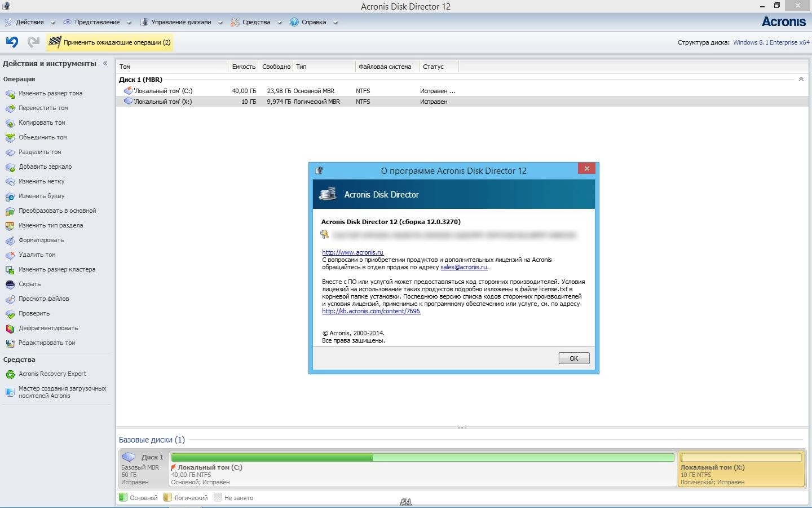Open the 'Средства' menu
This screenshot has width=812, height=508.
[x=256, y=22]
